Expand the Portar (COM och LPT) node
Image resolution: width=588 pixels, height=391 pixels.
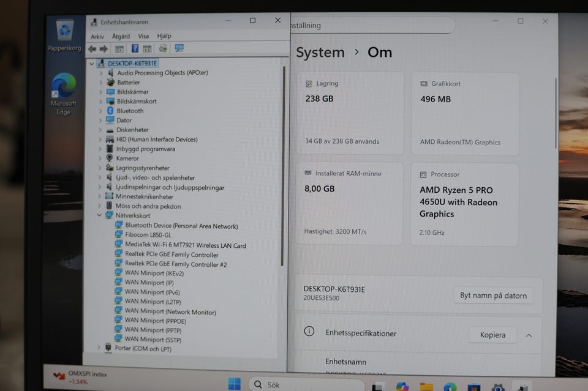99,347
